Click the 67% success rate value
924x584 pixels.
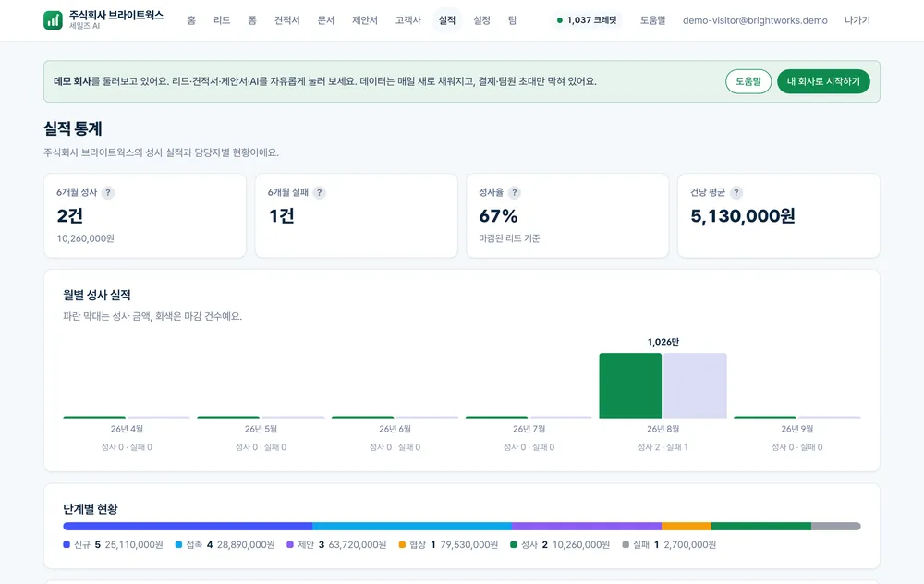499,216
